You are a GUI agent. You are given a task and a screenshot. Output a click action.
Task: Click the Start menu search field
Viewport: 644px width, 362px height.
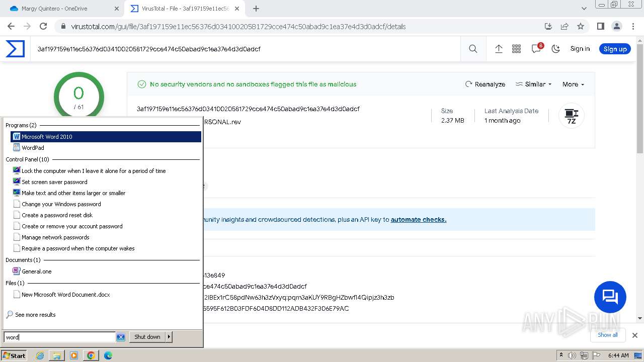pyautogui.click(x=60, y=337)
